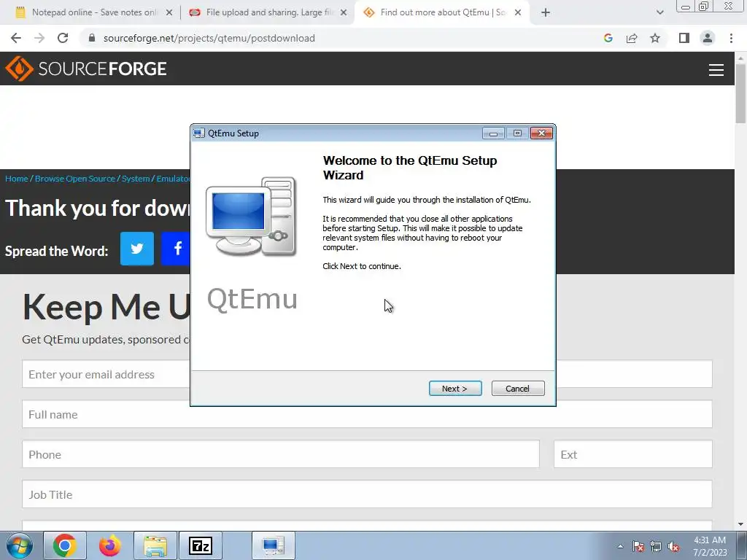Viewport: 747px width, 560px height.
Task: Open Chrome three-dot menu
Action: pyautogui.click(x=731, y=38)
